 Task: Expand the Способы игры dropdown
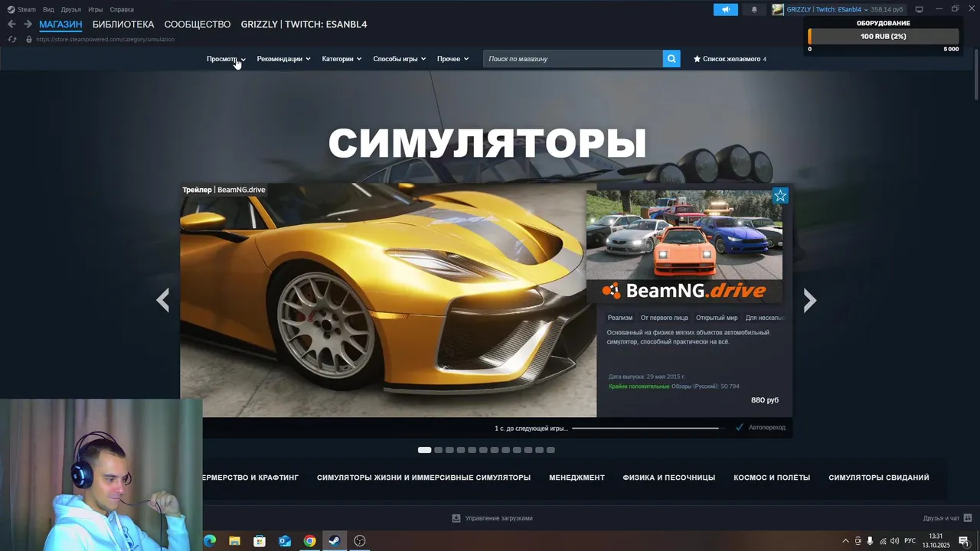(400, 59)
